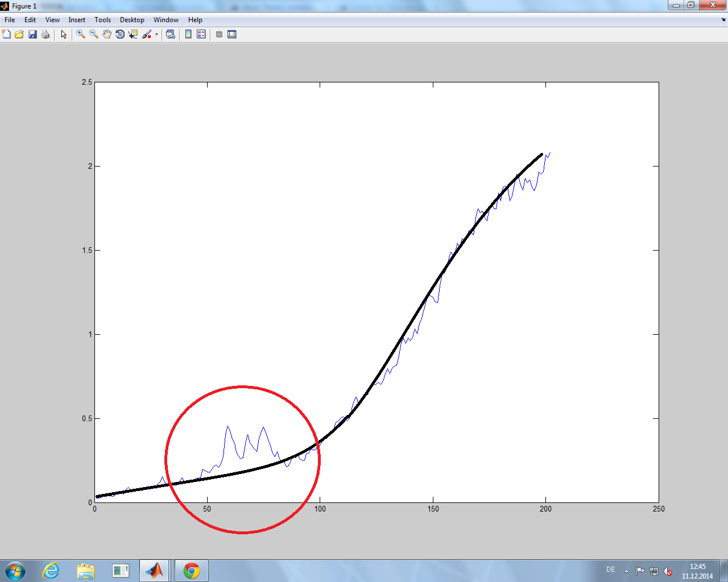
Task: Print the figure with the printer icon
Action: coord(45,35)
